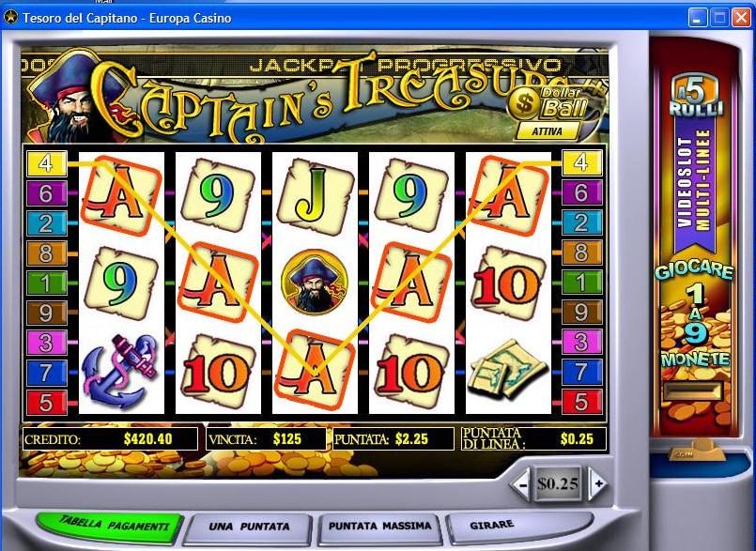Click the coin slot on side panel
This screenshot has width=756, height=551.
(694, 390)
